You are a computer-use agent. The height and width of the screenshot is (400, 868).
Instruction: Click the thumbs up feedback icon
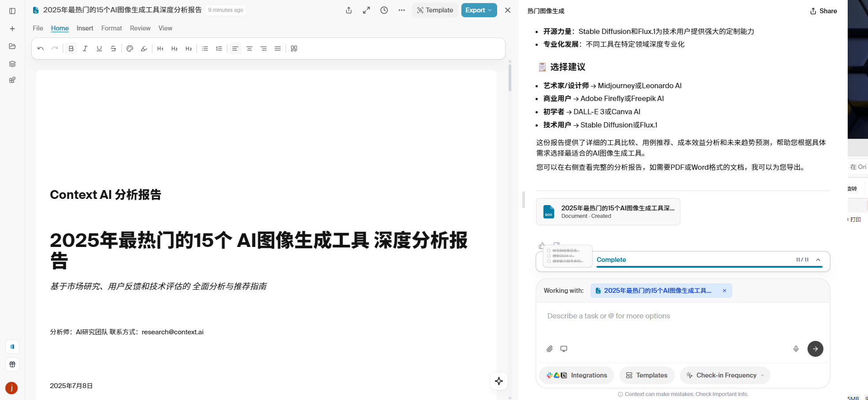tap(542, 246)
